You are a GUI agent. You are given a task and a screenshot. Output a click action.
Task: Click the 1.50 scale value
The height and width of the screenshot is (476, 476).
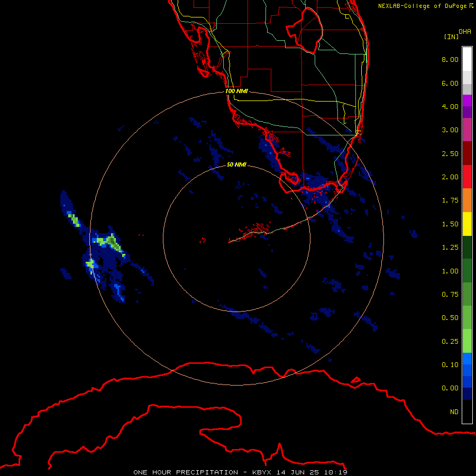point(450,224)
